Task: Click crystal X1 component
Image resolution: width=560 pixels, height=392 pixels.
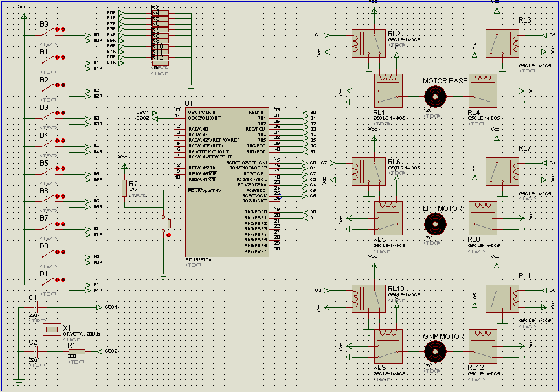Action: (52, 330)
